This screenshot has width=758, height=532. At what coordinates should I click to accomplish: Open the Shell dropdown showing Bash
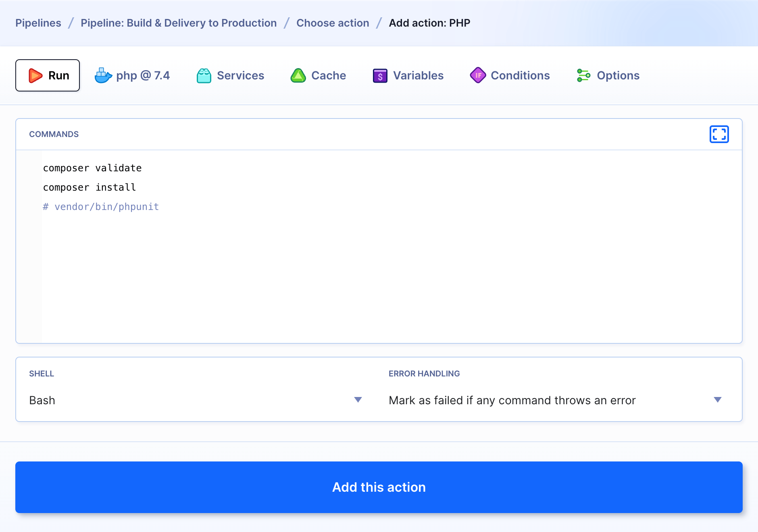(x=196, y=400)
